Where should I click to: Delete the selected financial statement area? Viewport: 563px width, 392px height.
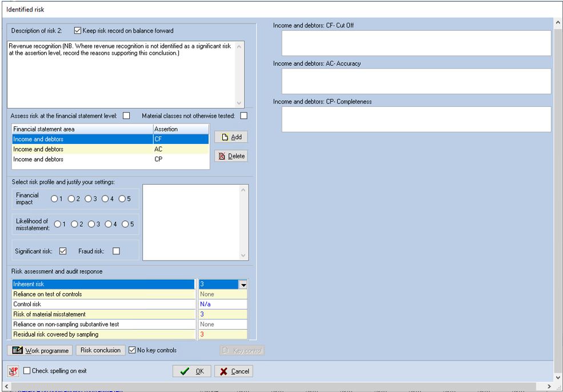pyautogui.click(x=231, y=156)
